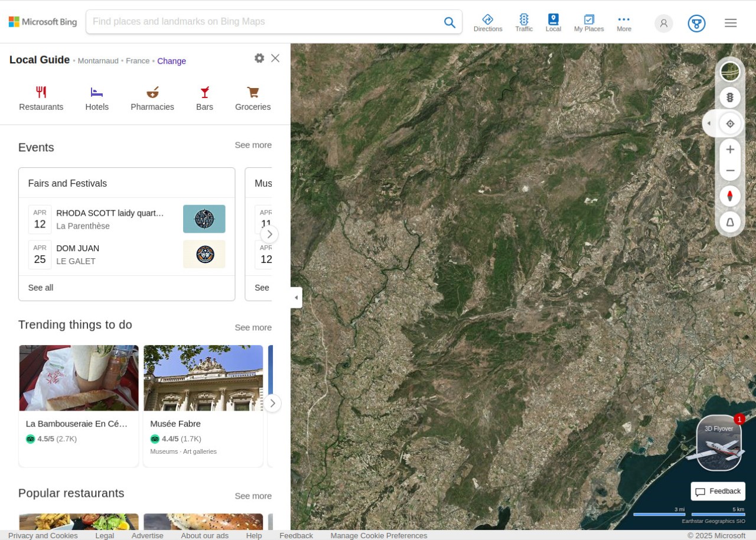Select the Local icon in the top bar
The height and width of the screenshot is (540, 756).
pos(553,22)
